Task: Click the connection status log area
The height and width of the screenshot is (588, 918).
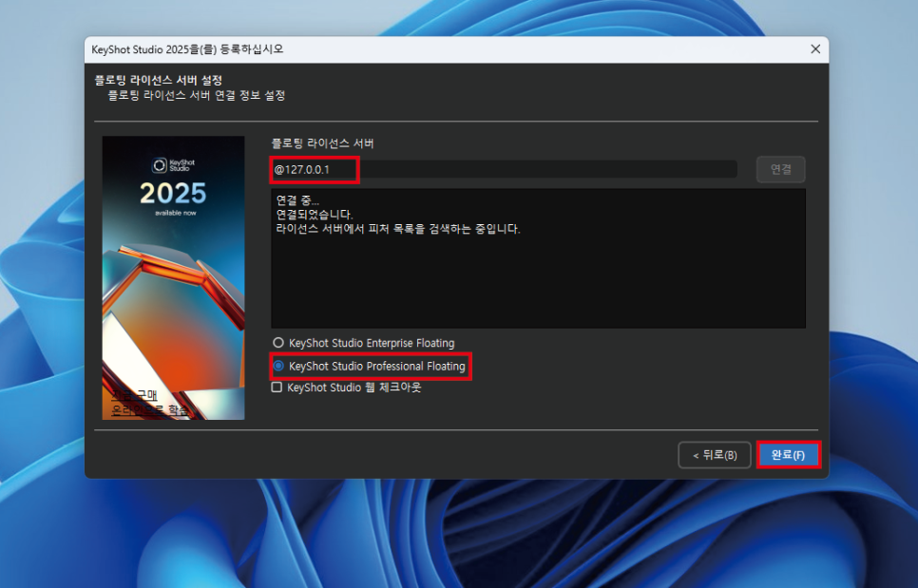Action: (x=538, y=258)
